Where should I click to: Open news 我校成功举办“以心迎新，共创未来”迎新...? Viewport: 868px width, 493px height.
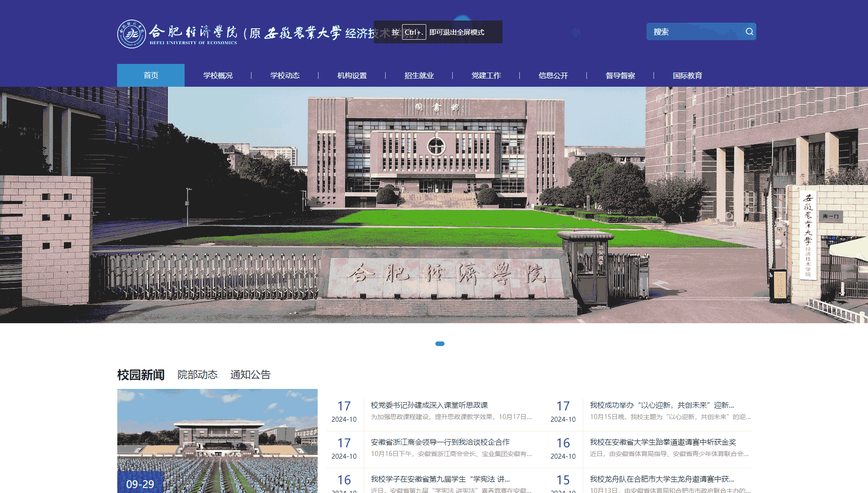pos(662,405)
